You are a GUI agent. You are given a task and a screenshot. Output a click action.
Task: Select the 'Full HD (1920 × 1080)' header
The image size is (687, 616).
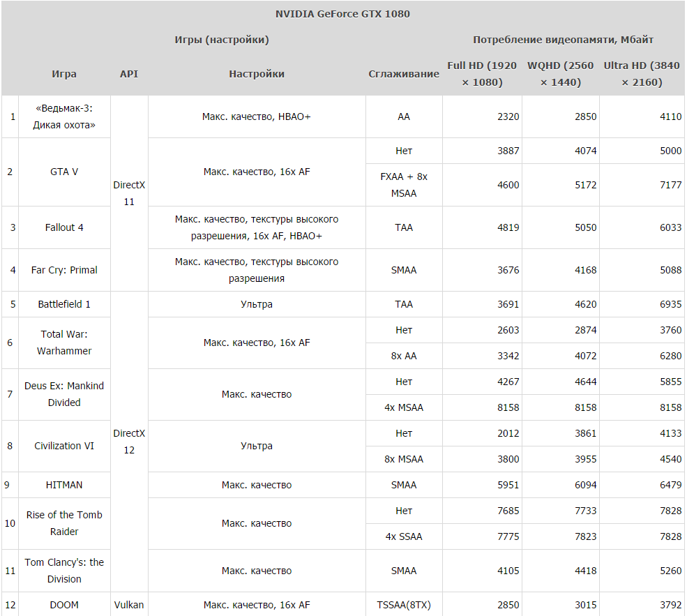pos(482,74)
